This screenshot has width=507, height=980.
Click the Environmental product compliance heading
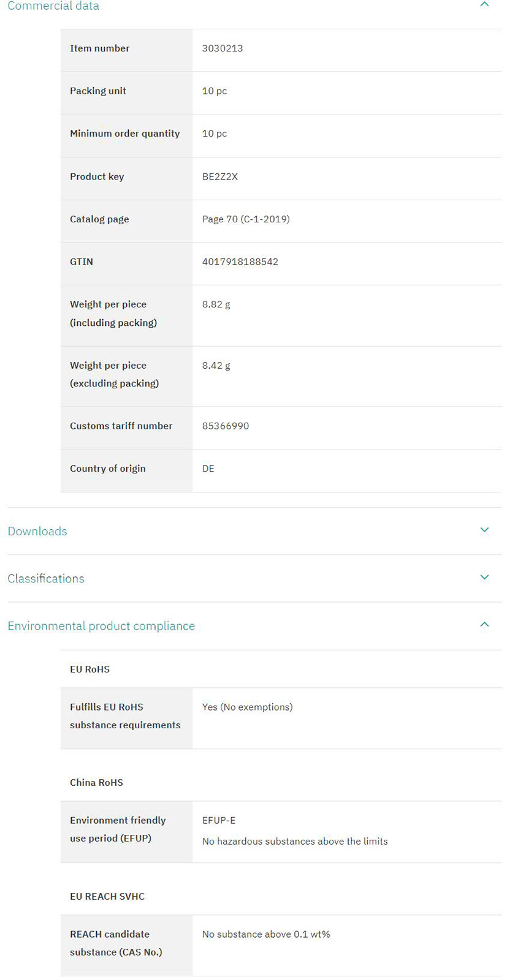click(101, 626)
